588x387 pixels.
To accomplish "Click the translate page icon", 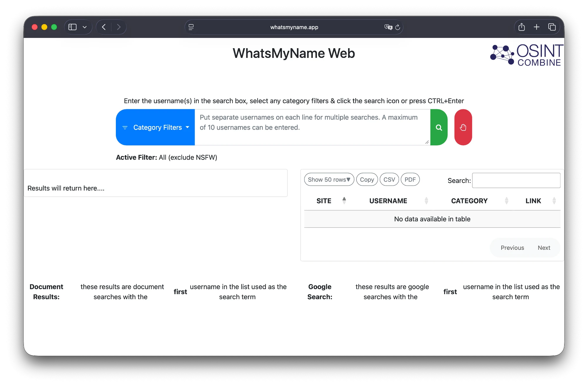I will [388, 27].
